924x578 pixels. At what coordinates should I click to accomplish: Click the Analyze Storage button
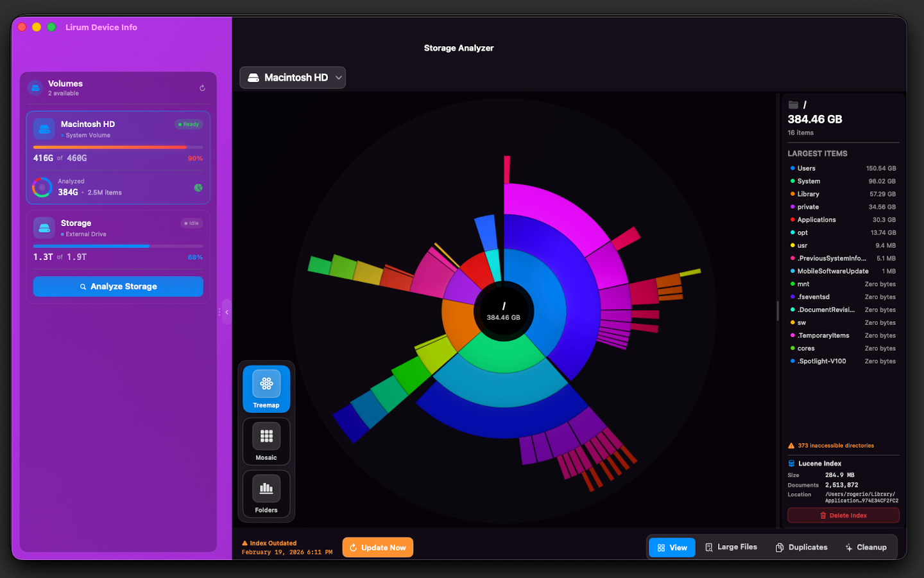pos(118,286)
